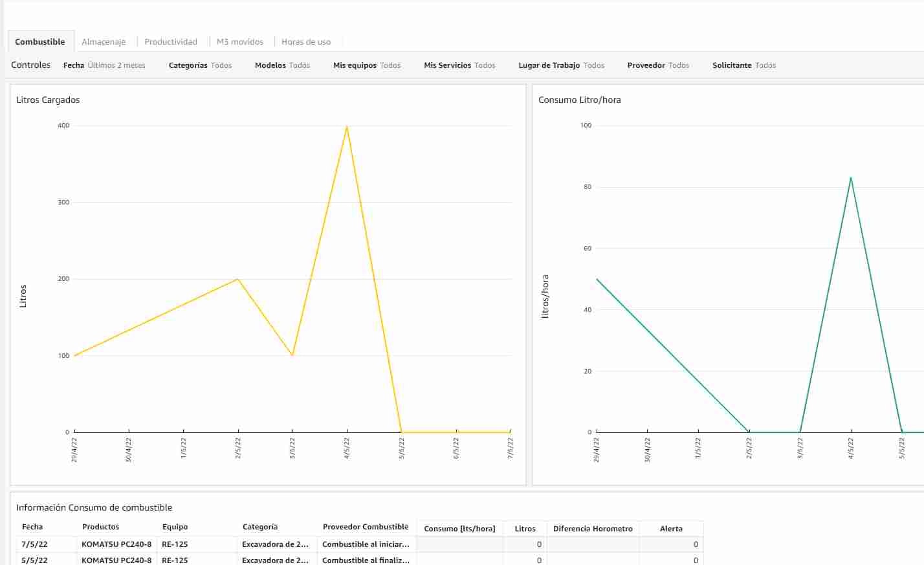Select the Alerta column header
This screenshot has width=924, height=565.
pyautogui.click(x=671, y=529)
